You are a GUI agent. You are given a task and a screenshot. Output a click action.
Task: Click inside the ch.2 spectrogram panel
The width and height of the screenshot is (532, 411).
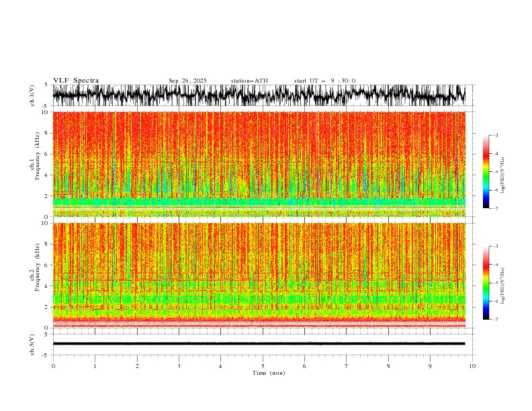coord(259,275)
